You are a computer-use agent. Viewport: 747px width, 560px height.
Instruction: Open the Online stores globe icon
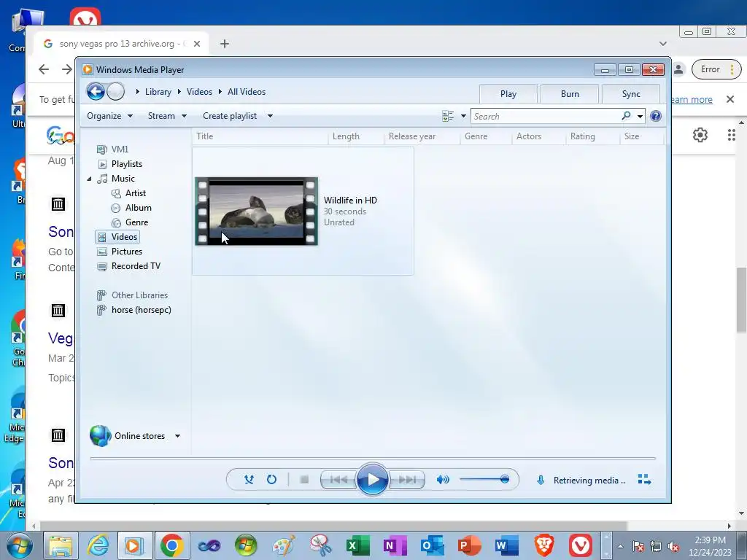point(100,436)
